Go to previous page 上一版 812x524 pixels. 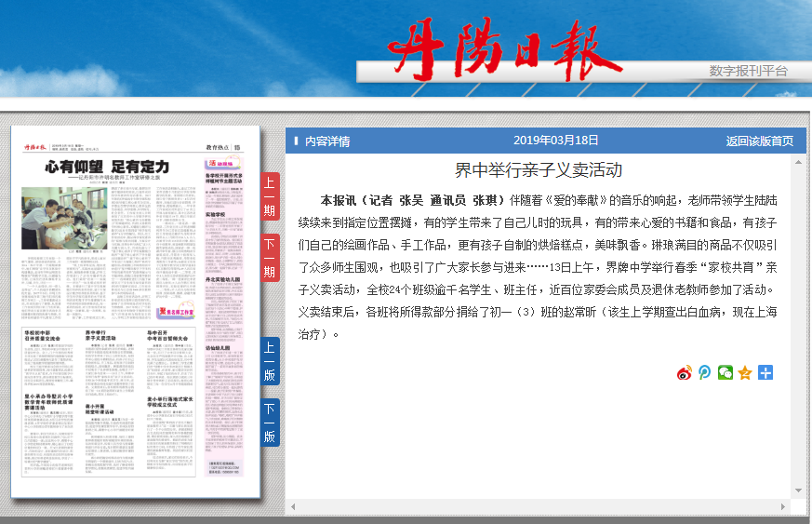pyautogui.click(x=270, y=361)
